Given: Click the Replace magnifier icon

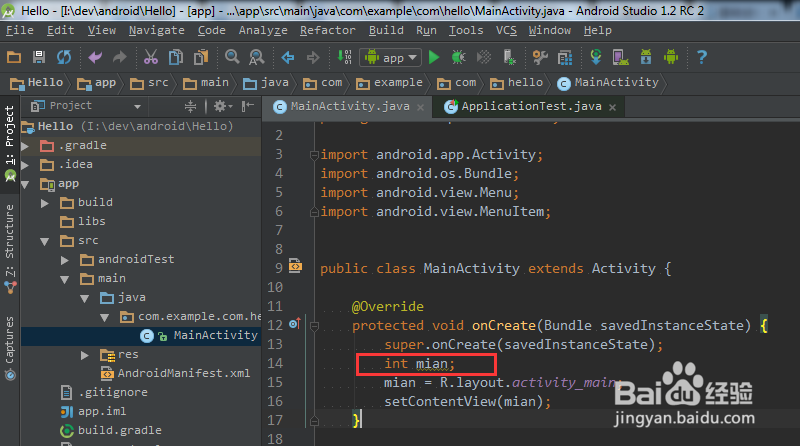Looking at the screenshot, I should click(257, 57).
